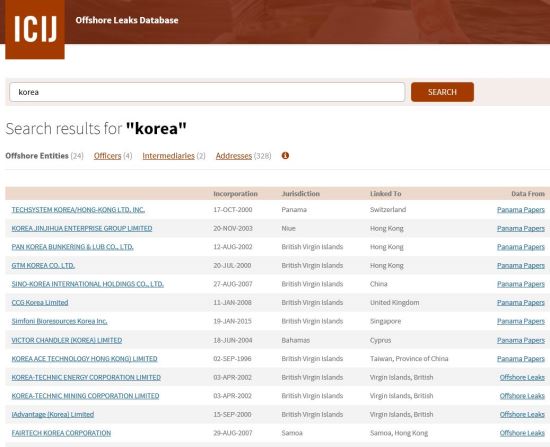
Task: Open KOREA JINJIHUA ENTERPRISE GROUP LIMITED link
Action: (82, 228)
